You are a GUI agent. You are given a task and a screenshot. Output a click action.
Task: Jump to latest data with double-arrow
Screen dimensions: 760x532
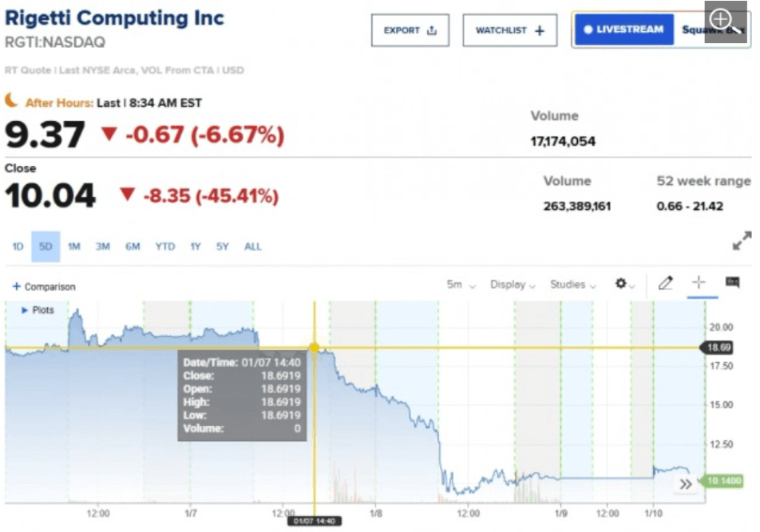pyautogui.click(x=685, y=484)
